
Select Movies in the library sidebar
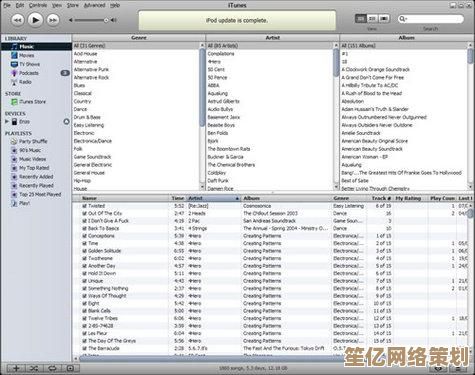point(27,56)
